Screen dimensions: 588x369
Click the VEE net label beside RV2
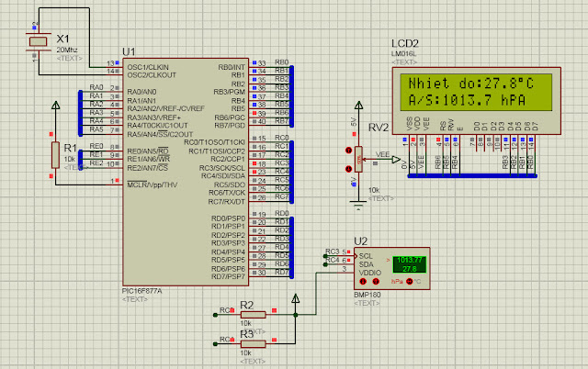coord(382,154)
